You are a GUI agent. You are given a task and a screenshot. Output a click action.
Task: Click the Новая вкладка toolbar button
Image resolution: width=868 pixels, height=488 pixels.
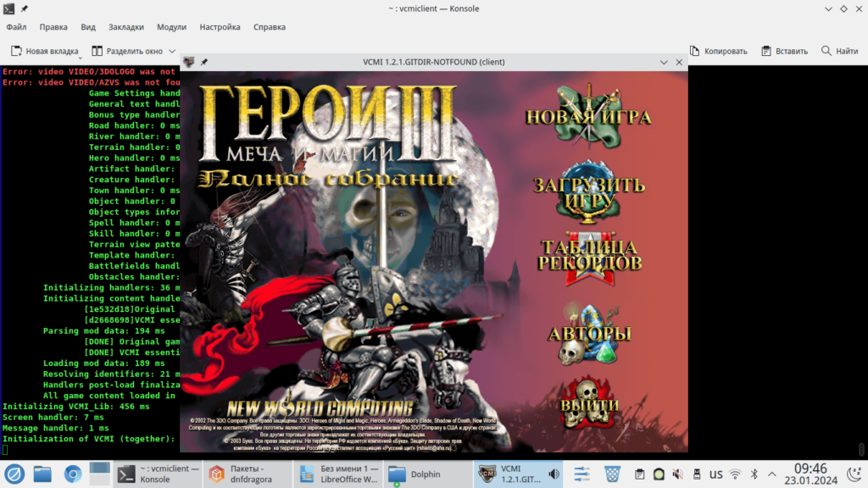coord(45,51)
